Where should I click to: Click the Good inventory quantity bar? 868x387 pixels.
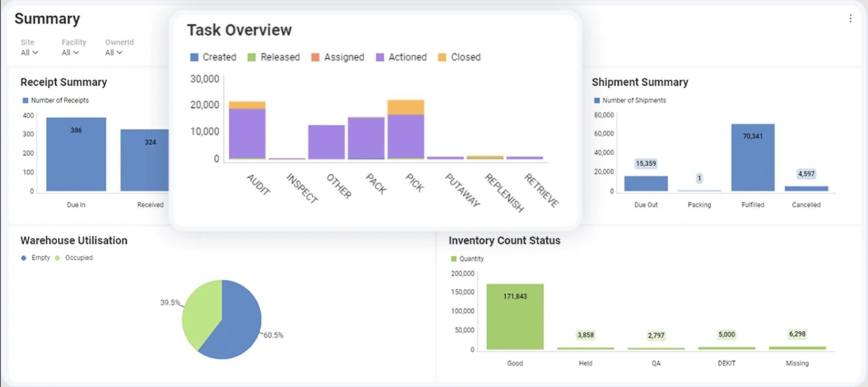tap(515, 317)
